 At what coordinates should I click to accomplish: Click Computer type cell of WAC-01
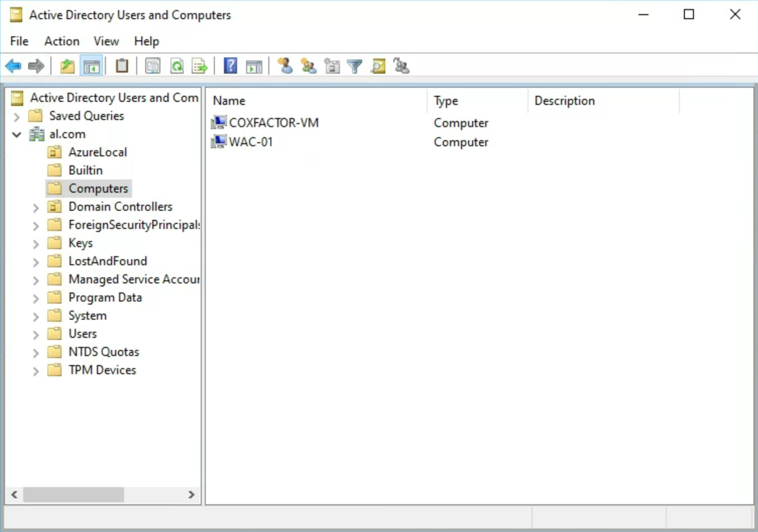(x=461, y=142)
